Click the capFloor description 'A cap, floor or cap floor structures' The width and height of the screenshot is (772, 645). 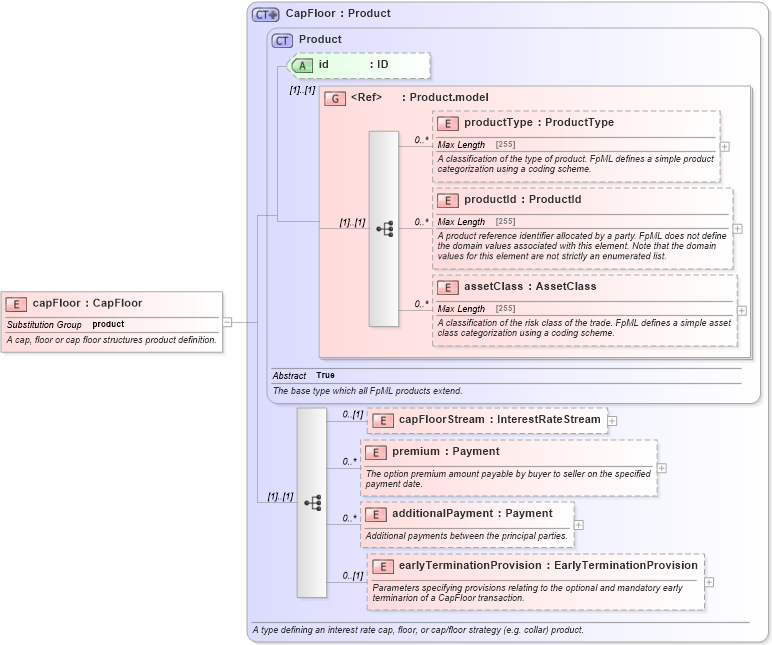click(111, 340)
